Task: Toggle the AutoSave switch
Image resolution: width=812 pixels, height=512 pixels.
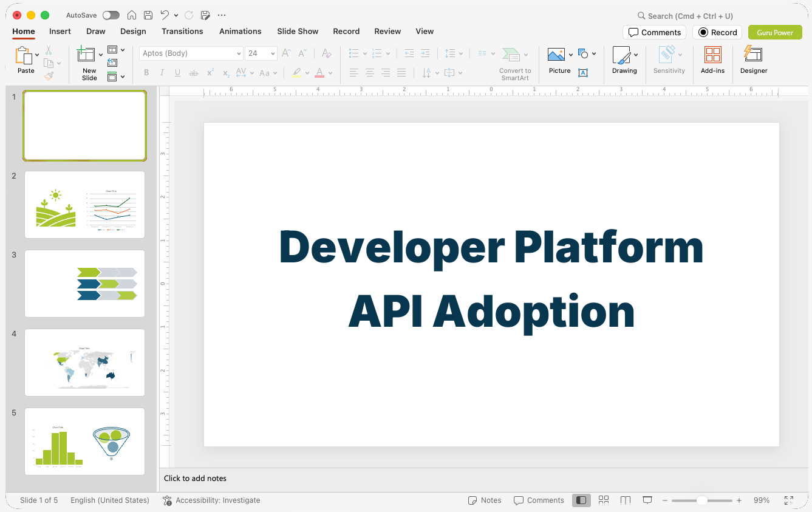Action: coord(111,15)
